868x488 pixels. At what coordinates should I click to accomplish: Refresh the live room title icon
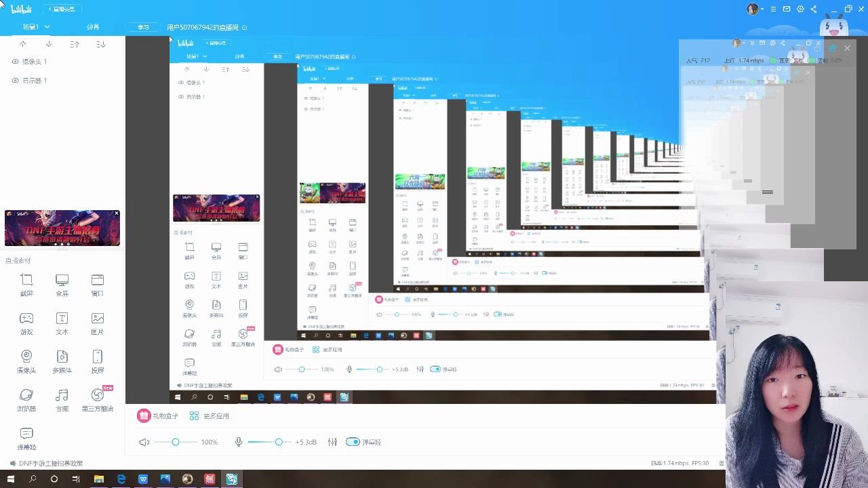click(245, 28)
